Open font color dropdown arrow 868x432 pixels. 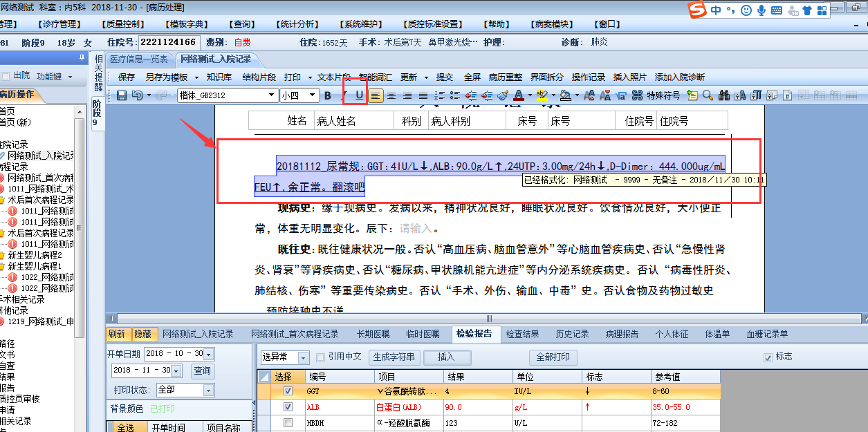point(530,95)
